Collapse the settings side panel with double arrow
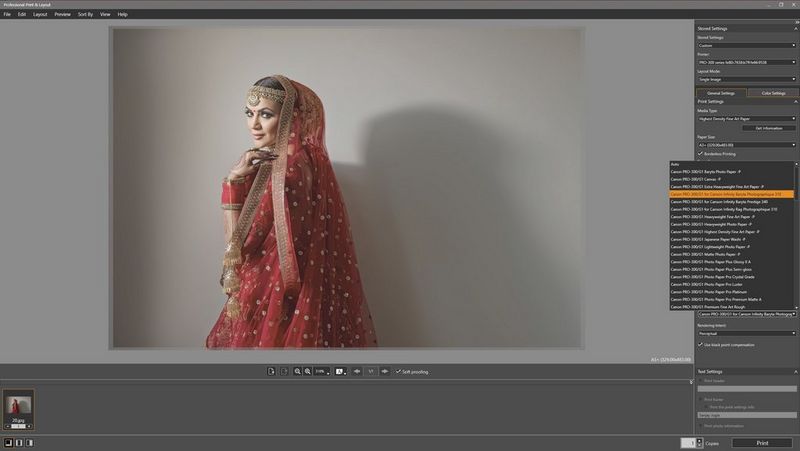The image size is (800, 451). [796, 22]
